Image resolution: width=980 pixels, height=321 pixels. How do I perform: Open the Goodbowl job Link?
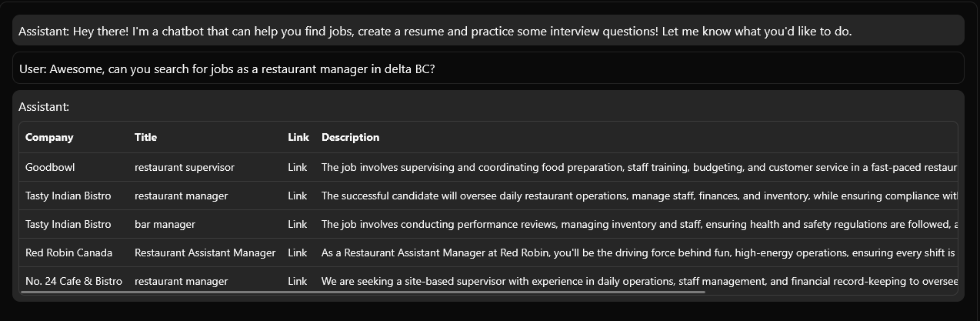point(297,167)
